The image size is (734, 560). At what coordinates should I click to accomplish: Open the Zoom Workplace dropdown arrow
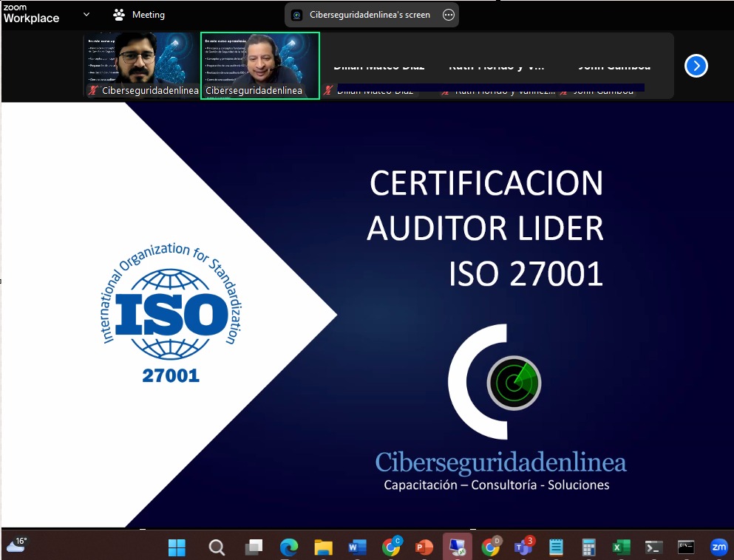86,15
